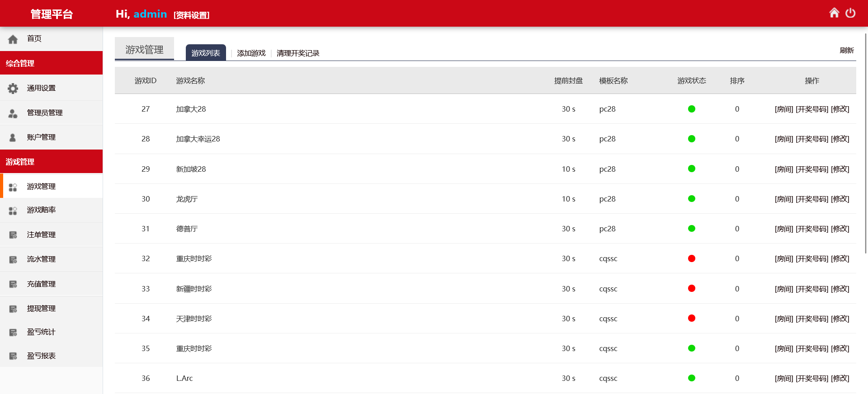
Task: Click the house icon beside 首页
Action: (x=13, y=39)
